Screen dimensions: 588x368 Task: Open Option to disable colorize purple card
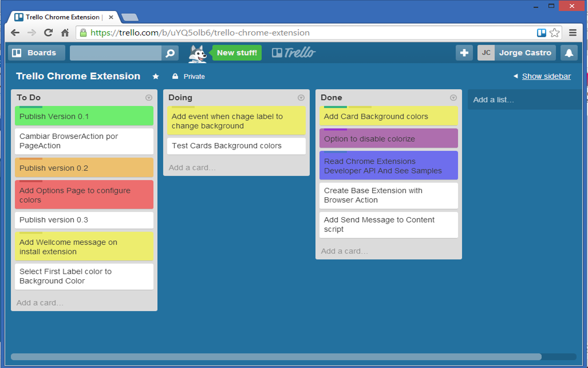point(389,138)
